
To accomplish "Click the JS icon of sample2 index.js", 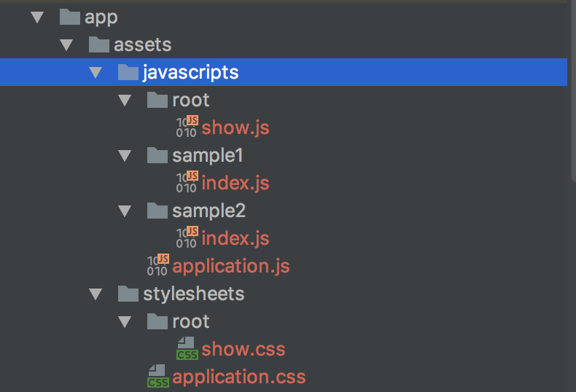I will [187, 238].
